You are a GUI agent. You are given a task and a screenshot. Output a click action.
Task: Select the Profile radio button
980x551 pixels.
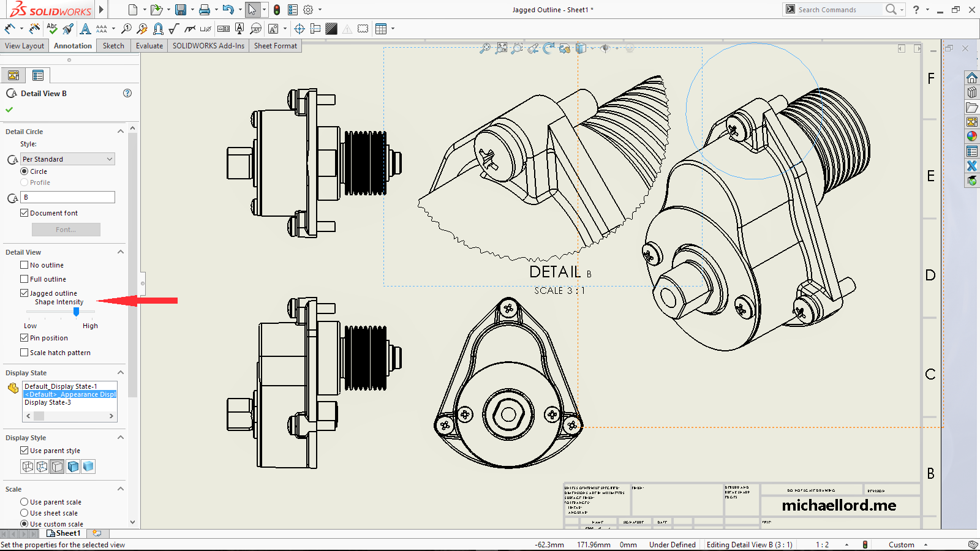tap(24, 182)
